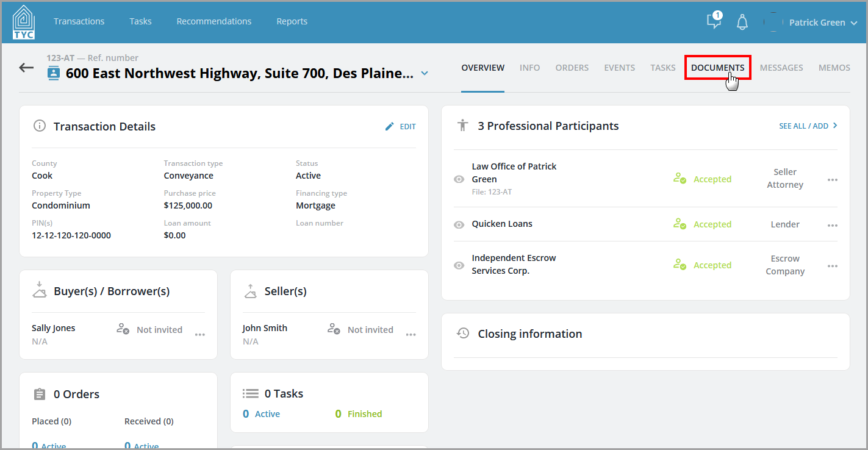Viewport: 868px width, 450px height.
Task: Open the Recommendations menu
Action: pos(214,21)
